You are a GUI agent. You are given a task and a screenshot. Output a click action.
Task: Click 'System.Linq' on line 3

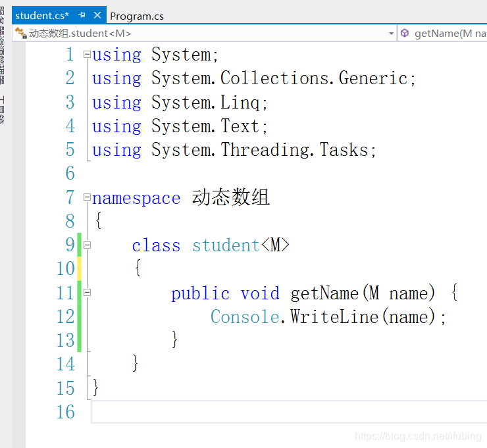[x=205, y=103]
